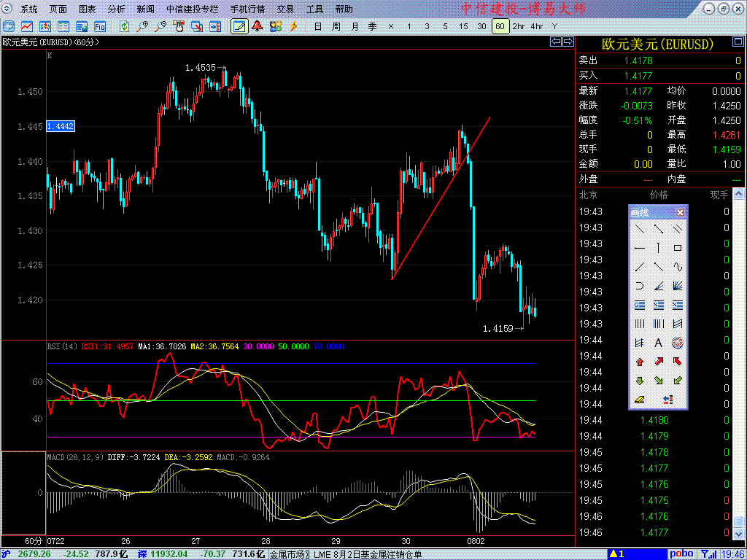Select the red up arrow marker

coord(640,362)
